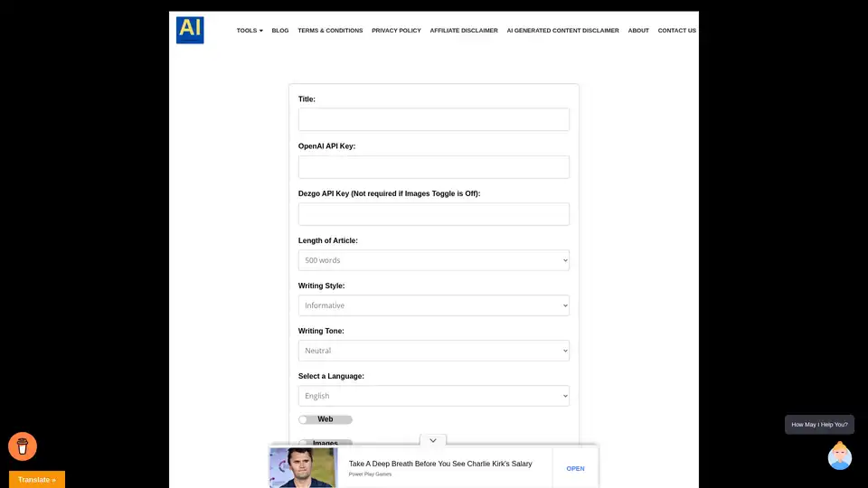Go to the Blog menu item
This screenshot has width=868, height=488.
(280, 31)
